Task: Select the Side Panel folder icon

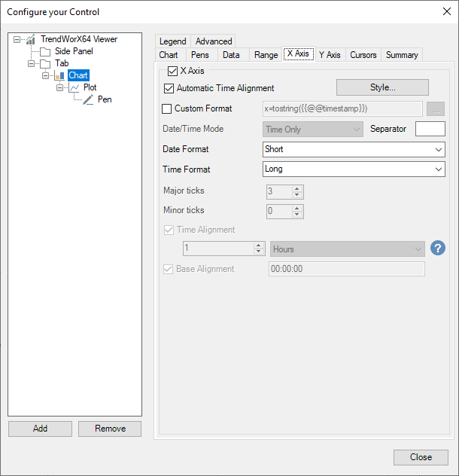Action: pos(45,51)
